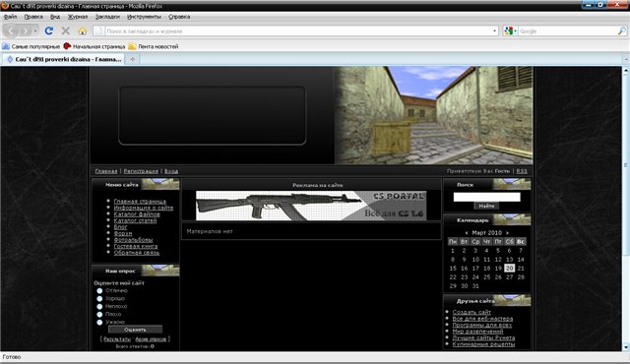630x364 pixels.
Task: Open the 'Обратная связь' link
Action: pos(137,253)
